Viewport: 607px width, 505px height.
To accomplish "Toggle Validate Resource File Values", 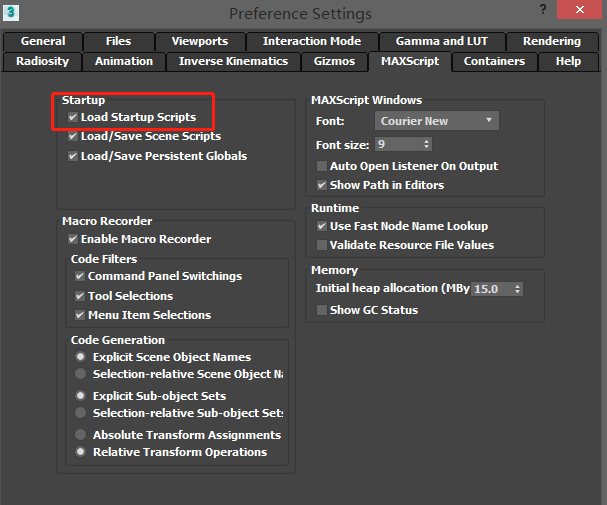I will 322,245.
